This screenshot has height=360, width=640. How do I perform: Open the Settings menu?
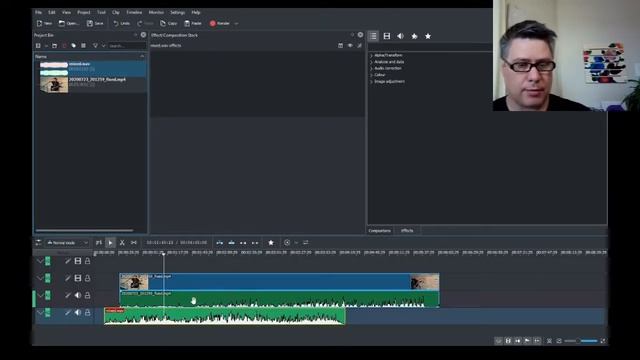tap(177, 13)
